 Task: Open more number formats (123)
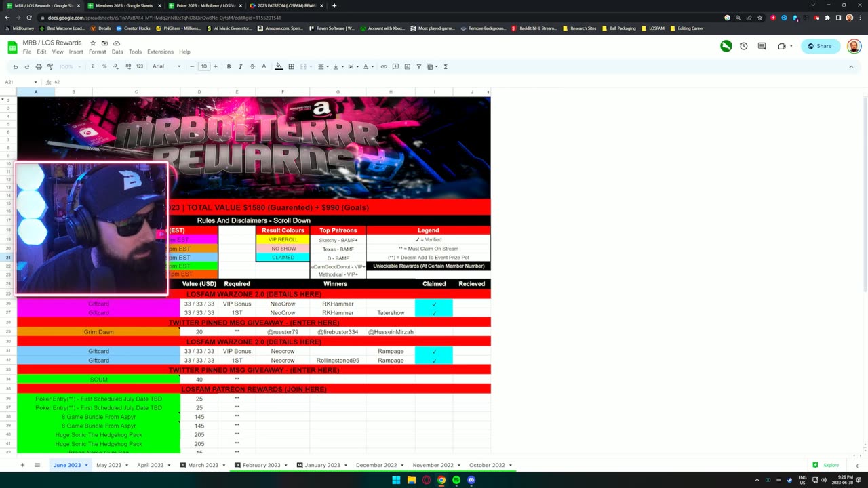coord(140,66)
